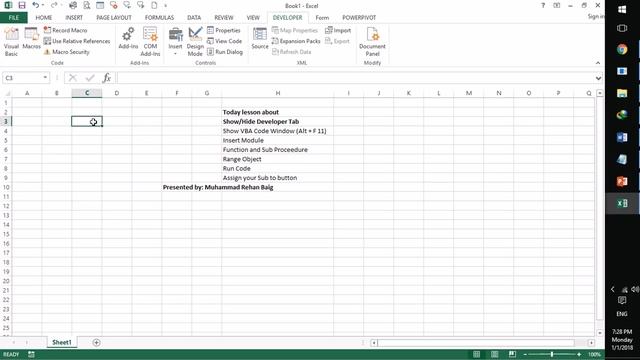Click the Insert Function fx button

[x=107, y=78]
